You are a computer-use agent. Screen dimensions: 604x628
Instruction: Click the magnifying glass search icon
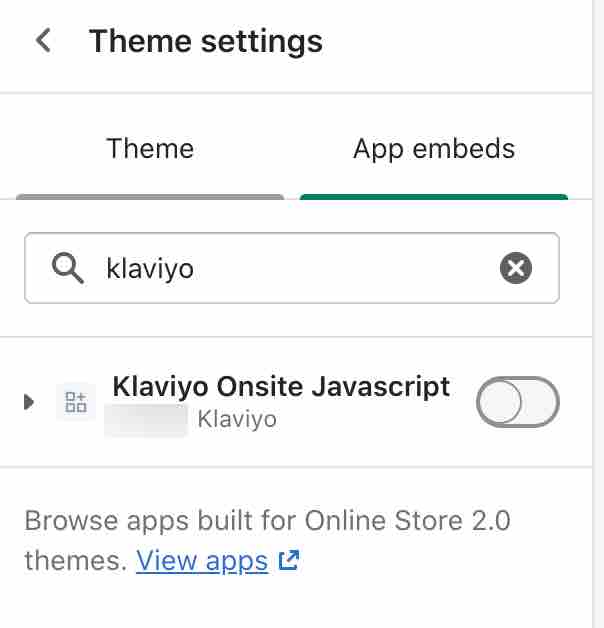(68, 268)
